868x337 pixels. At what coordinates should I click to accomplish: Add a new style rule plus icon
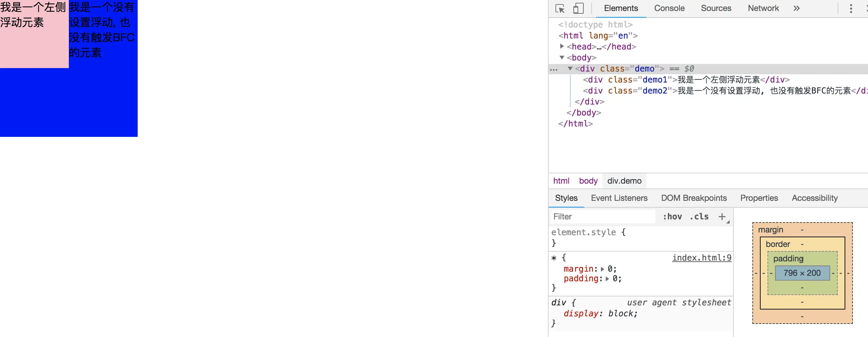(722, 217)
